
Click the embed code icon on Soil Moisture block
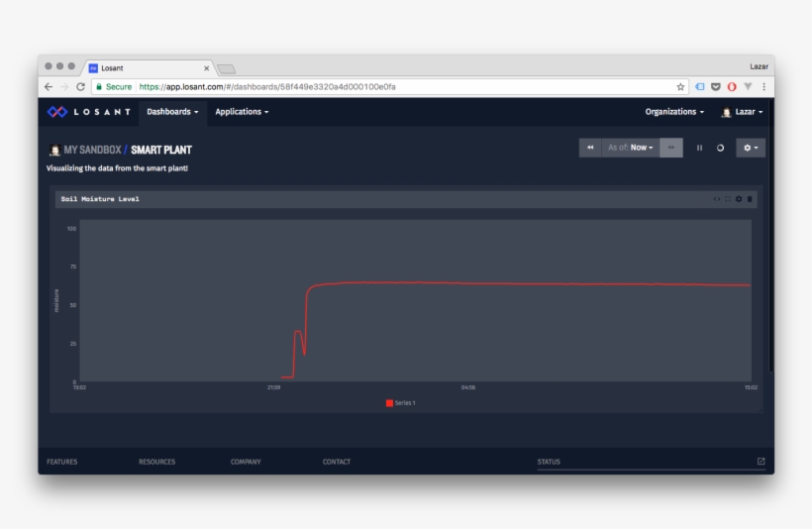(x=717, y=199)
